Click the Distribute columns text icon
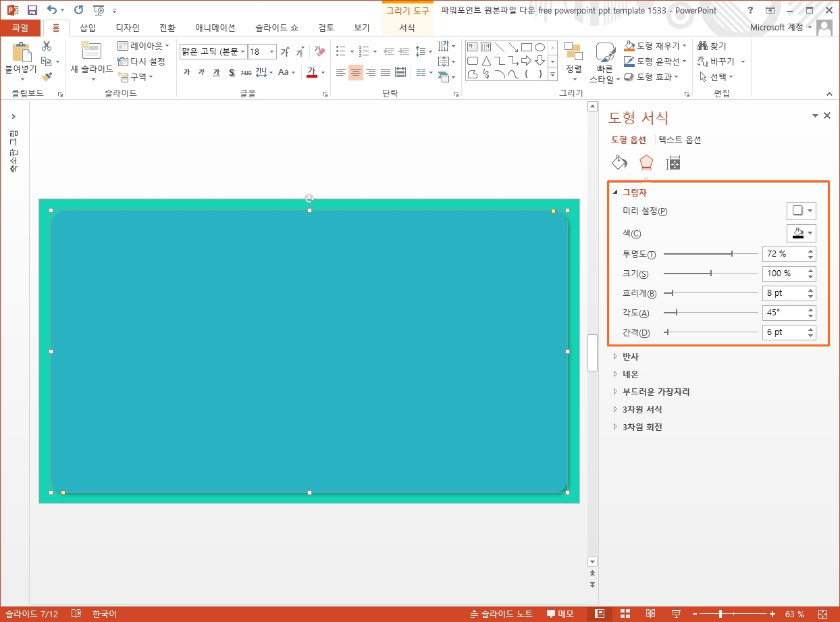 (400, 72)
